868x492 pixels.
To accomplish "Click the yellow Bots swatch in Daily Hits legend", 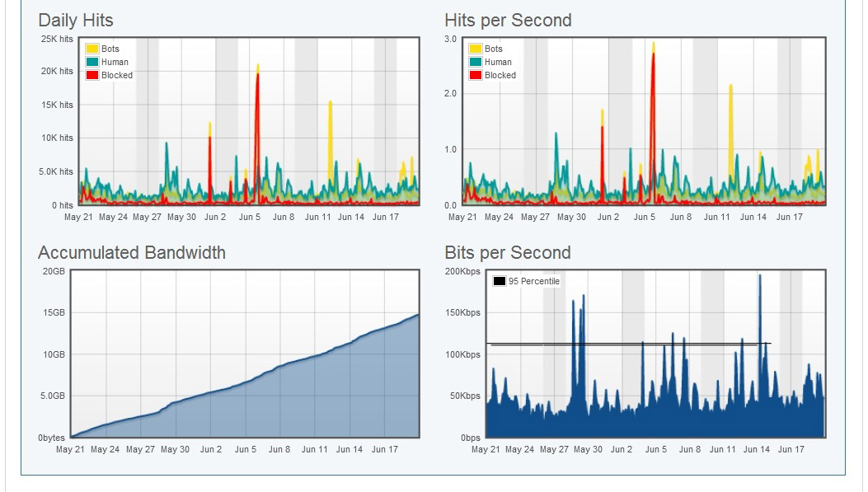I will (x=92, y=49).
